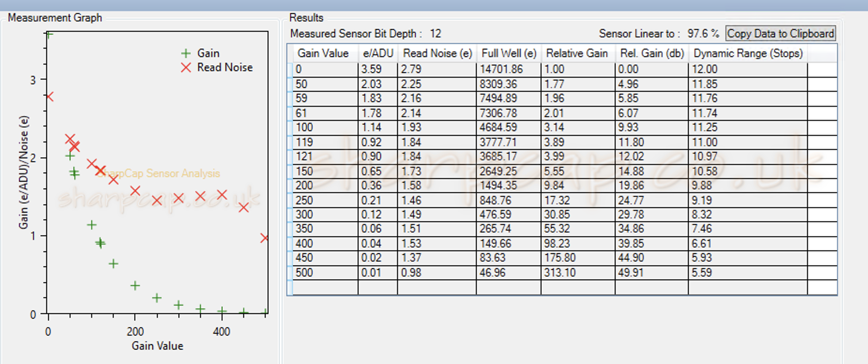Viewport: 868px width, 364px height.
Task: Select cell with gain value 50
Action: click(x=325, y=84)
